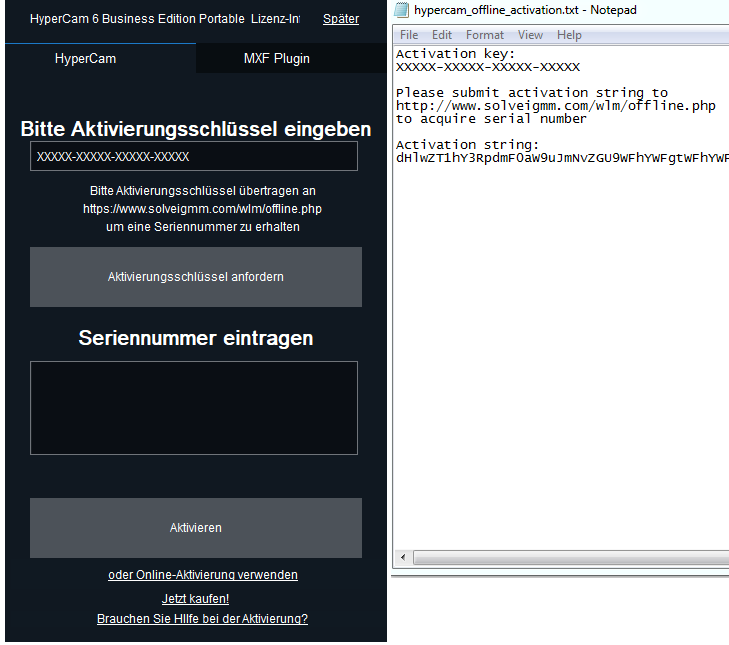Click the Seriennummer text area
This screenshot has height=645, width=729.
click(194, 408)
